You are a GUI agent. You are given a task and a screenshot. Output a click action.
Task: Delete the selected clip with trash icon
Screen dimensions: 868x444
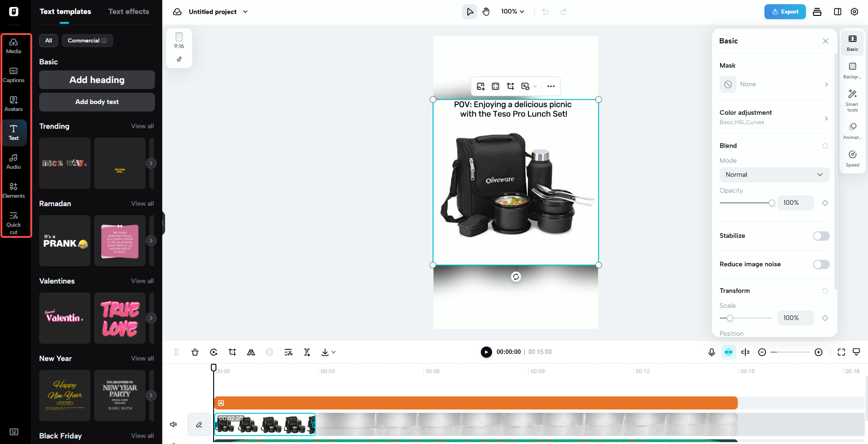click(195, 352)
